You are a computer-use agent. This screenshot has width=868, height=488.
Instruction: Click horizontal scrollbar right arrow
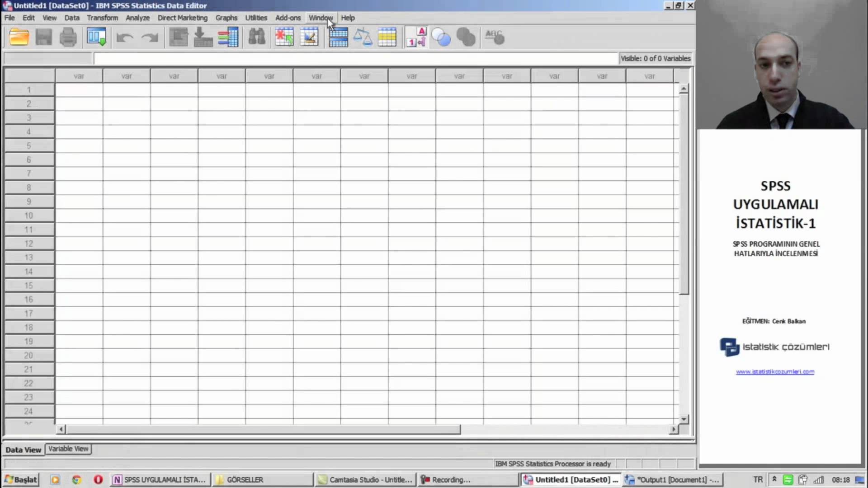click(x=674, y=429)
